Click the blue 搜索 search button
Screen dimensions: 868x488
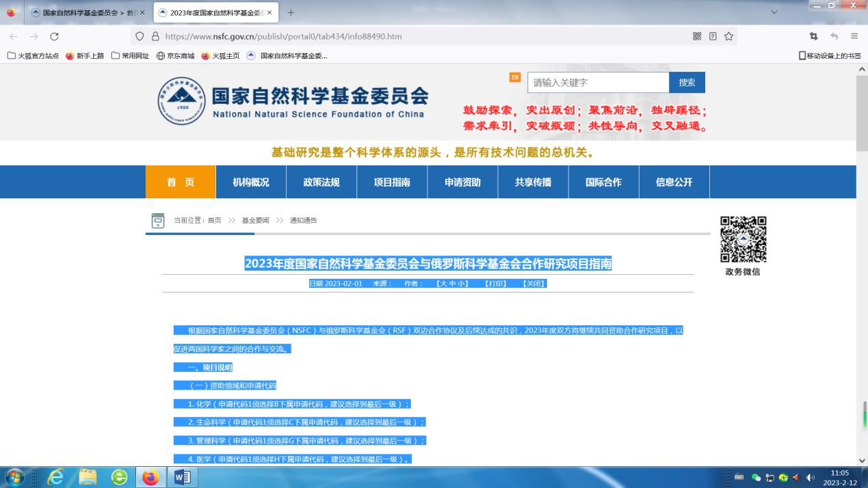pyautogui.click(x=687, y=83)
